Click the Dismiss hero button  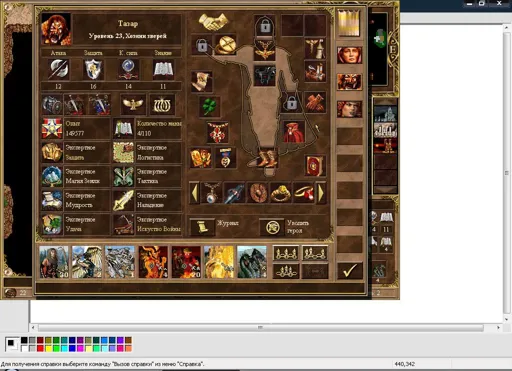[x=272, y=227]
